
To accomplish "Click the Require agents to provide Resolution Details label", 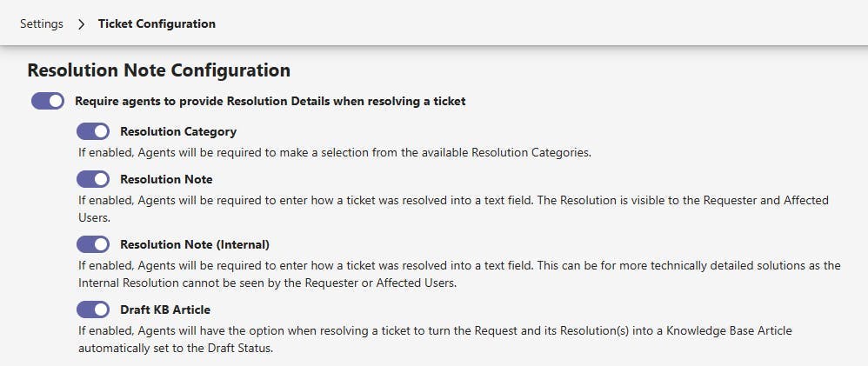I will point(270,102).
